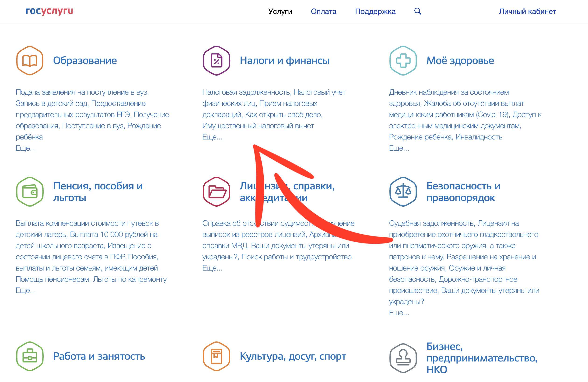The height and width of the screenshot is (382, 588).
Task: Click the Налоги и финансы percent document icon
Action: click(x=217, y=60)
